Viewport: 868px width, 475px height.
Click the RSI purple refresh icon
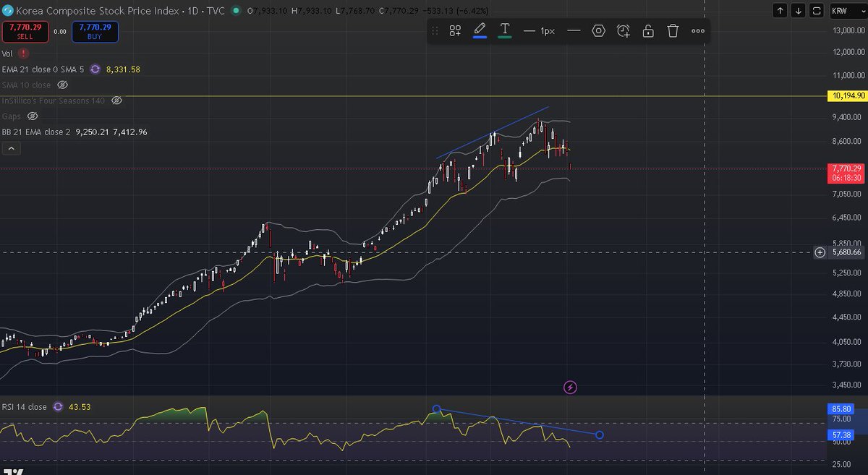tap(58, 407)
